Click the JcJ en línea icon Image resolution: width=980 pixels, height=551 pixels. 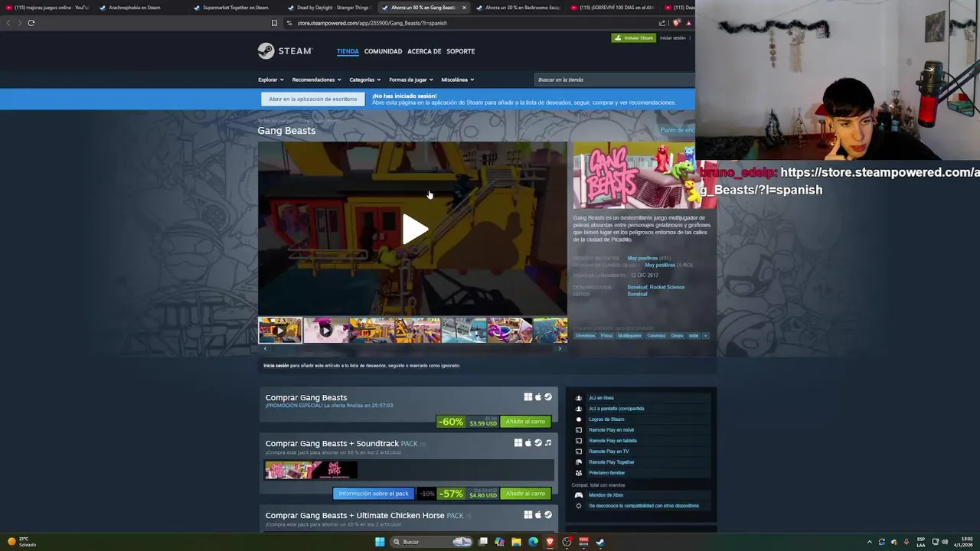point(579,398)
